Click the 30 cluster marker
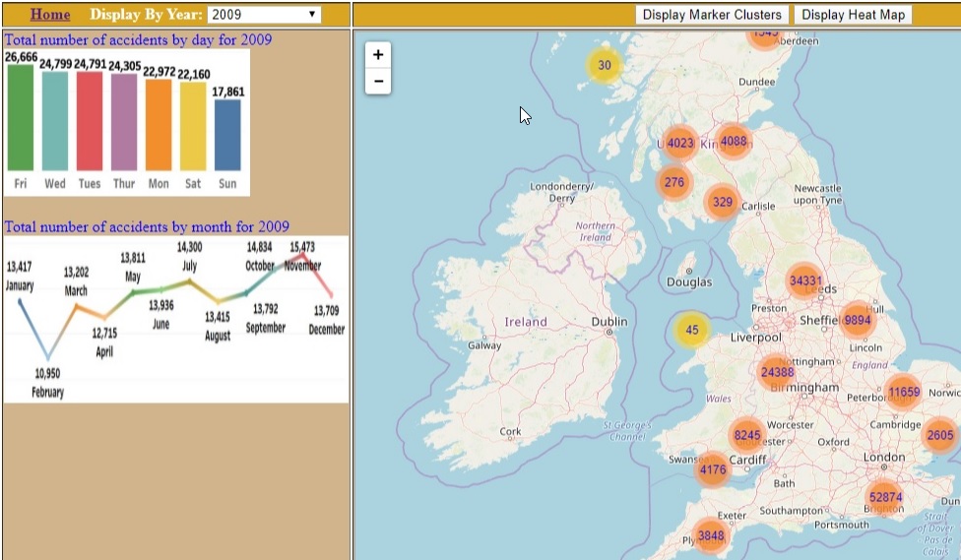This screenshot has width=961, height=560. (605, 65)
